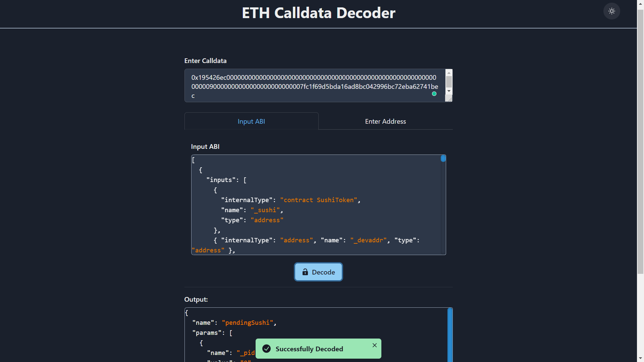Click inside the Input ABI text area
644x362 pixels.
tap(318, 205)
